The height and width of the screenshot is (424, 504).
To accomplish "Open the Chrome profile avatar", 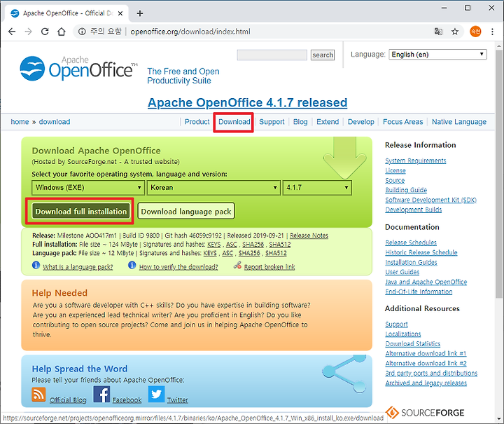I will tap(475, 32).
